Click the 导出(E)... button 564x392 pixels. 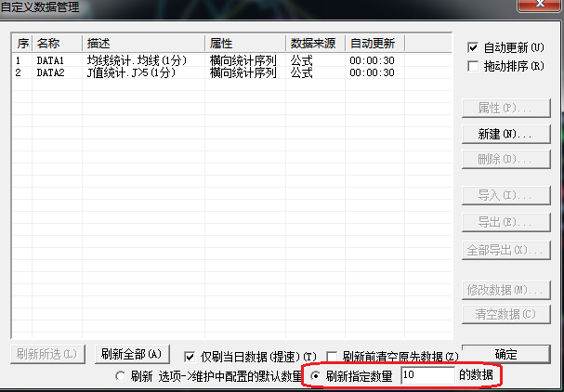click(506, 222)
